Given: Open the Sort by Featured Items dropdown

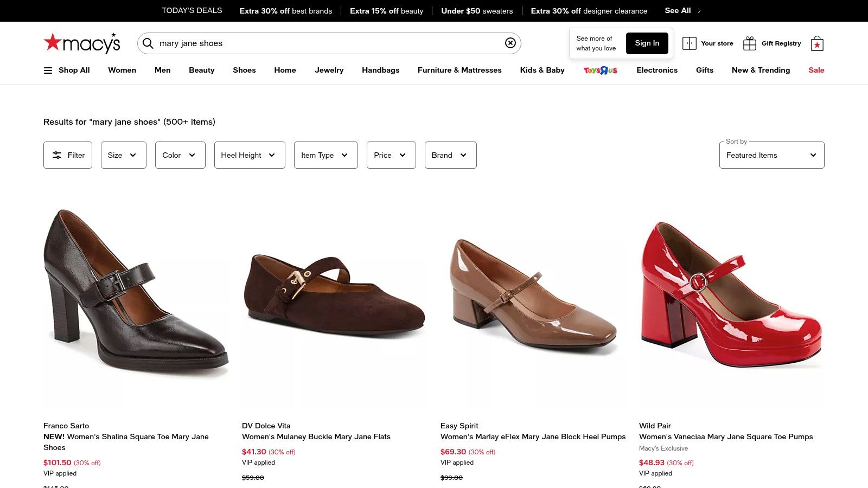Looking at the screenshot, I should pyautogui.click(x=771, y=155).
